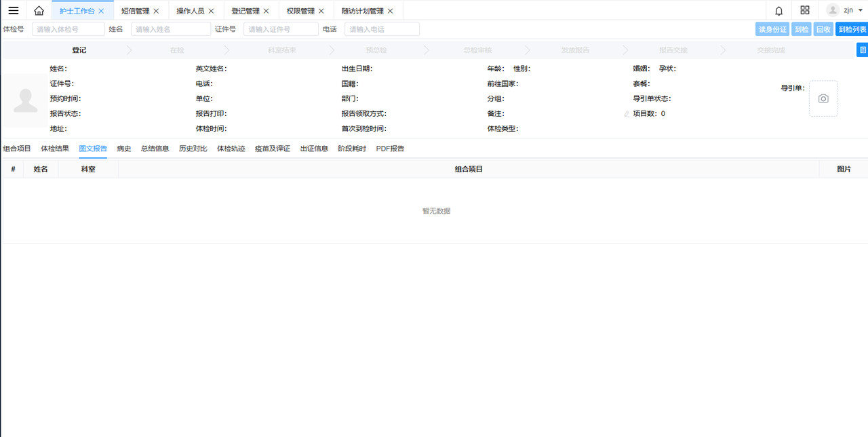
Task: Focus the 体检号 input field
Action: [x=68, y=29]
